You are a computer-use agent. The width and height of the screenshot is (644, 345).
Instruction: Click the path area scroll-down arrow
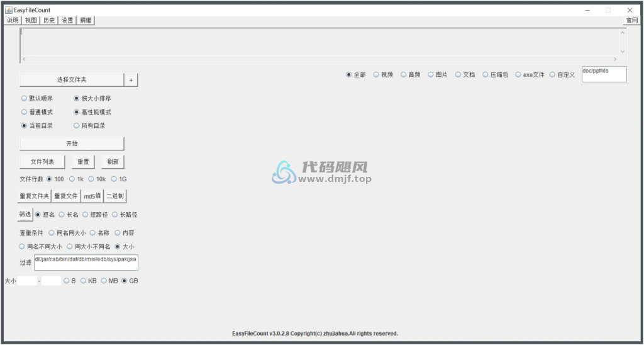[622, 52]
